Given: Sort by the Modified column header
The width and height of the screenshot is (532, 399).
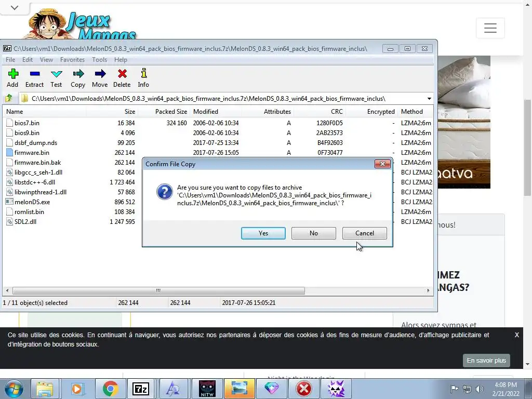Looking at the screenshot, I should (216, 112).
